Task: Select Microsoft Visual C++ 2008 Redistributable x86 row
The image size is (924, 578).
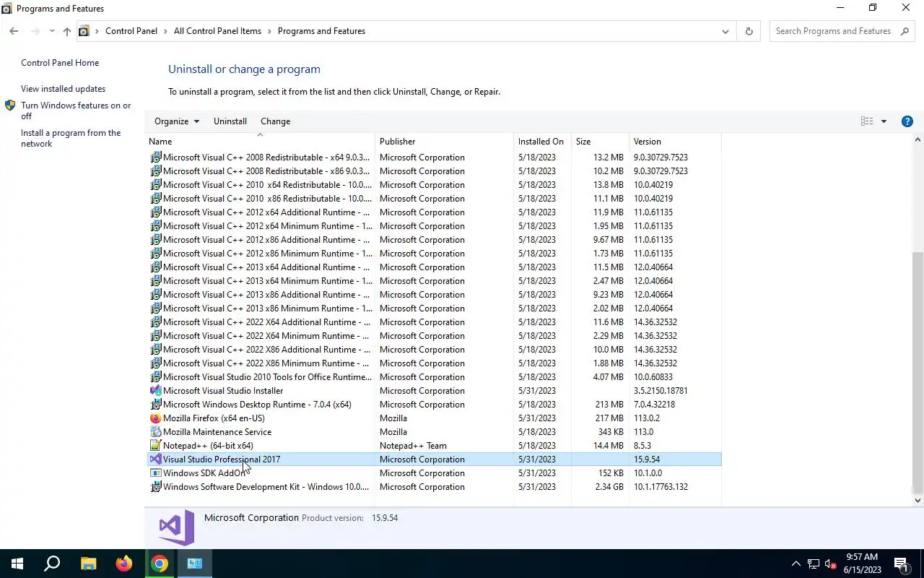Action: pyautogui.click(x=434, y=171)
